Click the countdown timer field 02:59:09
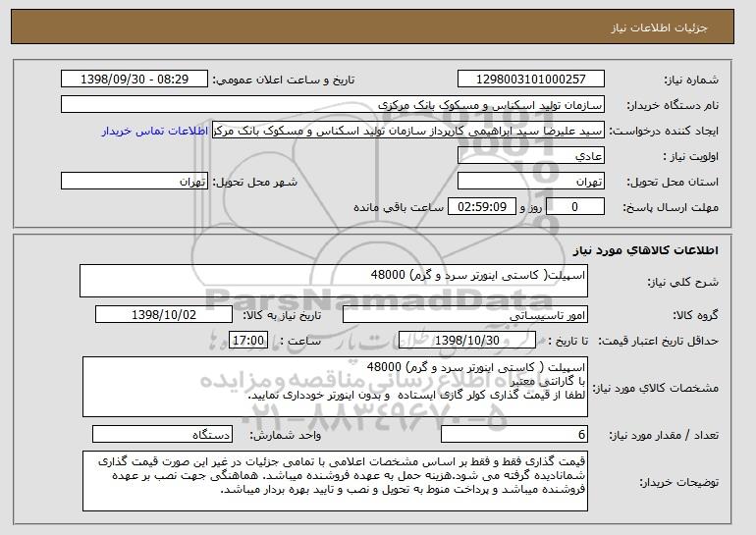The width and height of the screenshot is (756, 535). pyautogui.click(x=482, y=207)
